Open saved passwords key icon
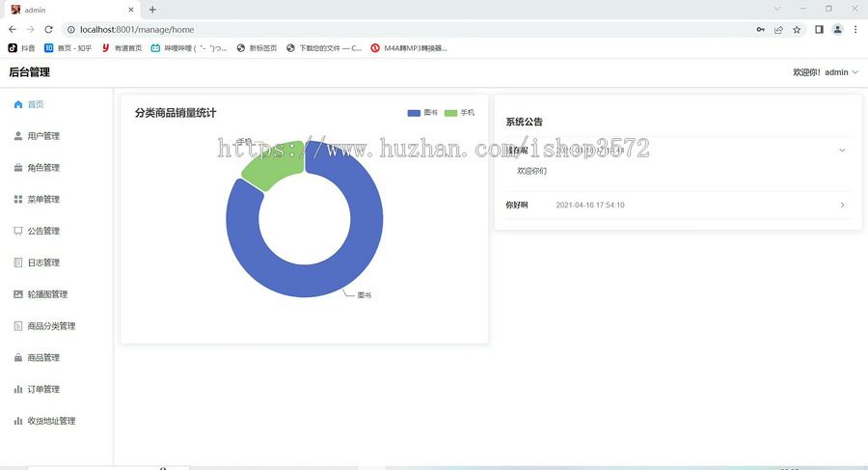Screen dimensions: 868x470 (761, 29)
